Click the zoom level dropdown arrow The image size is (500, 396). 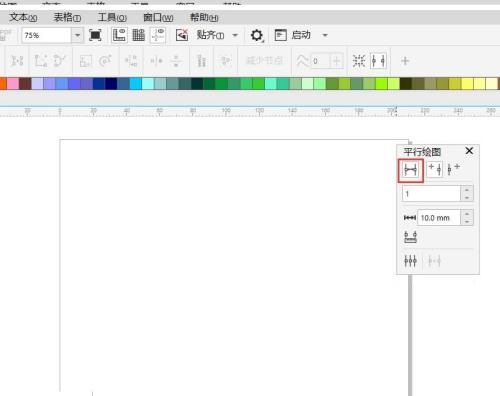click(77, 35)
